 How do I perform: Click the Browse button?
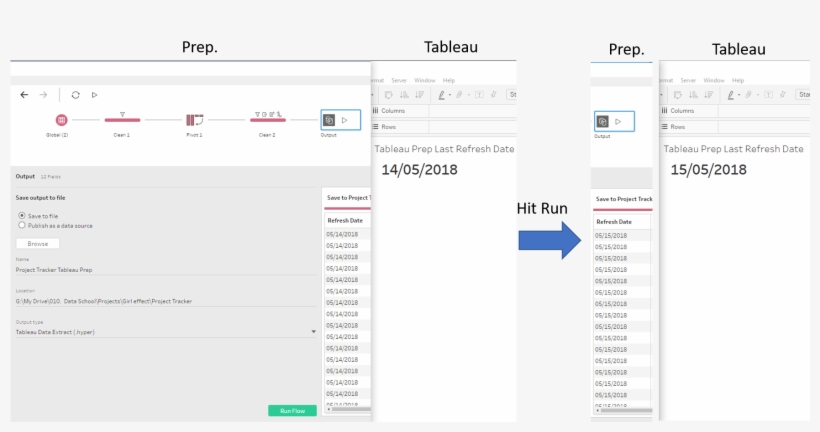tap(38, 244)
